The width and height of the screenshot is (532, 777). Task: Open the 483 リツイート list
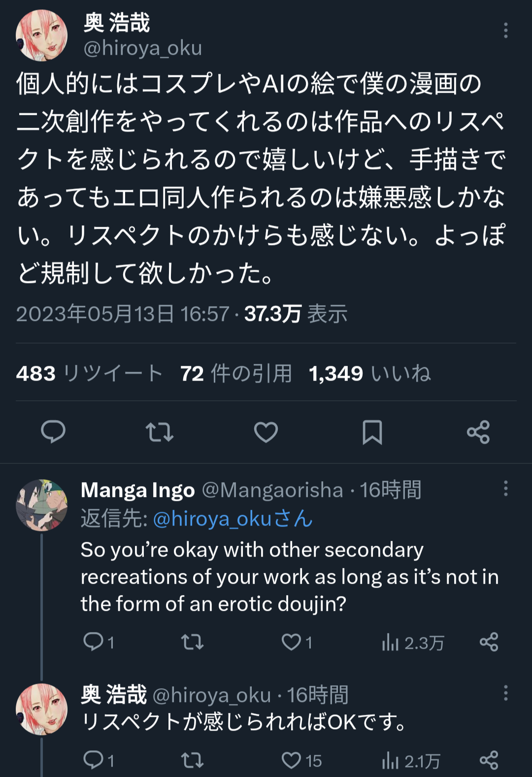click(89, 373)
